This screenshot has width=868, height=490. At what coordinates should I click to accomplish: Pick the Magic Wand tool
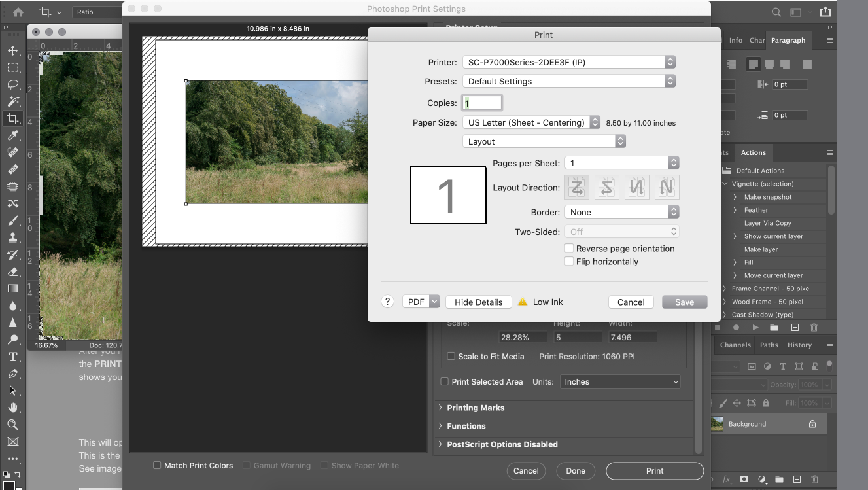pyautogui.click(x=12, y=101)
